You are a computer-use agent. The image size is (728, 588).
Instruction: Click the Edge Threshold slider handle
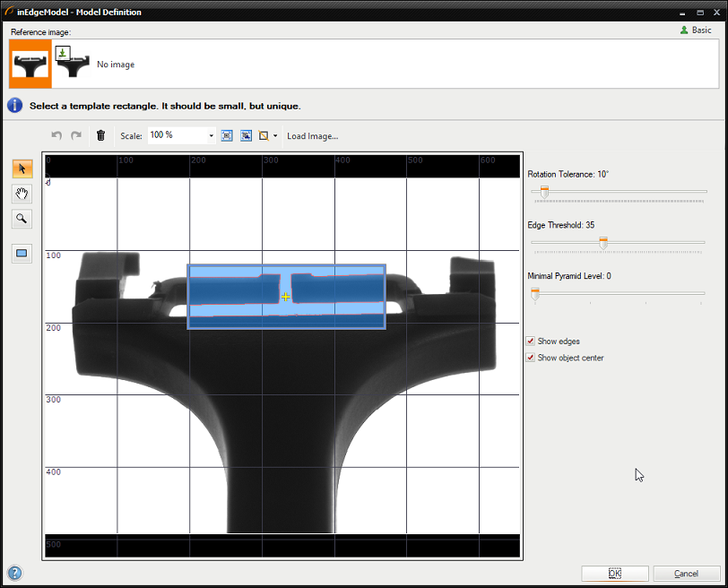[x=603, y=242]
